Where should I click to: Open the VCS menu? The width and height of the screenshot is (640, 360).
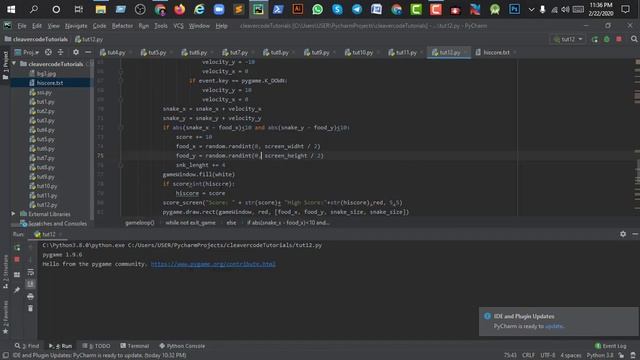(178, 26)
